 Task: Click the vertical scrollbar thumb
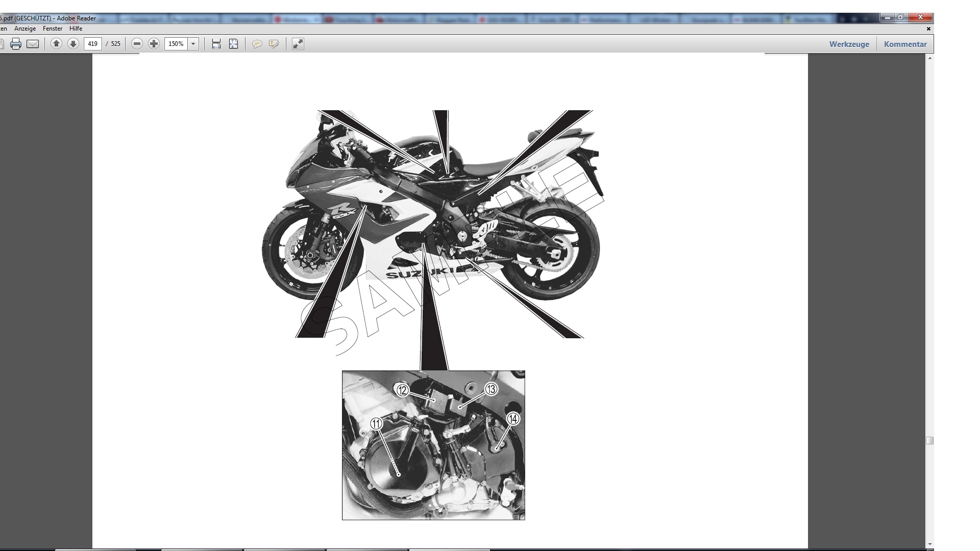click(x=929, y=440)
